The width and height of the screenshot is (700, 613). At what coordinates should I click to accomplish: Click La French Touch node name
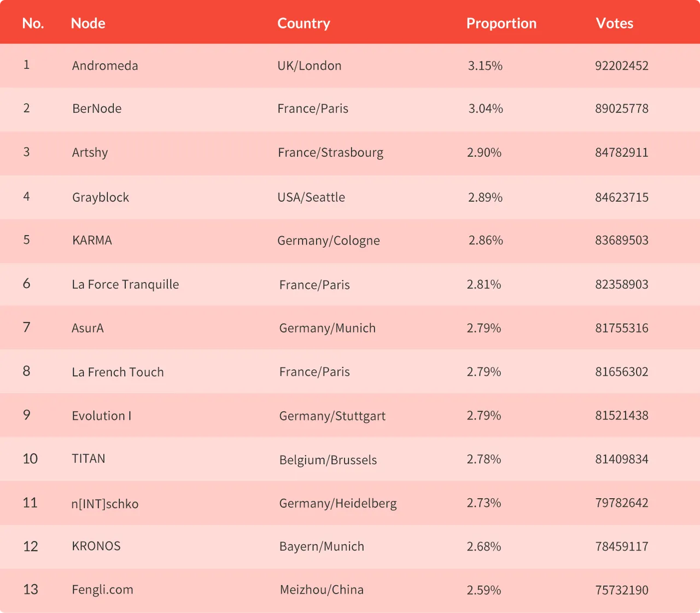118,372
